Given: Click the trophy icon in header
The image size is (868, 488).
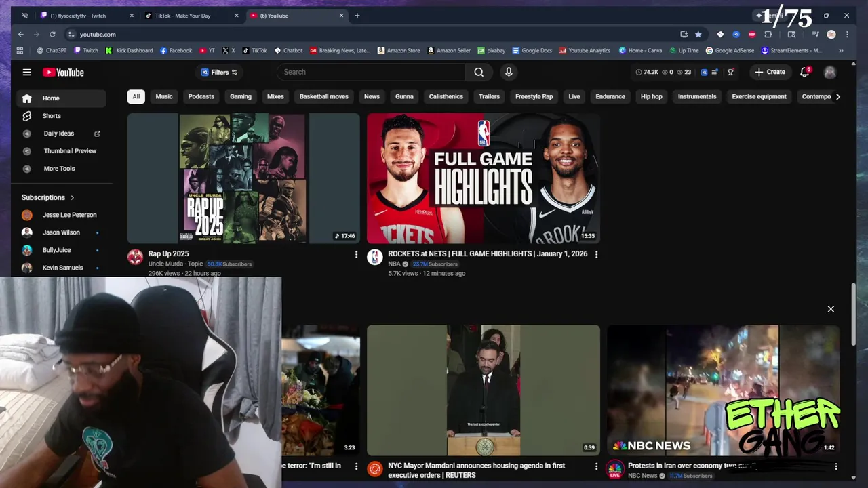Looking at the screenshot, I should coord(730,72).
